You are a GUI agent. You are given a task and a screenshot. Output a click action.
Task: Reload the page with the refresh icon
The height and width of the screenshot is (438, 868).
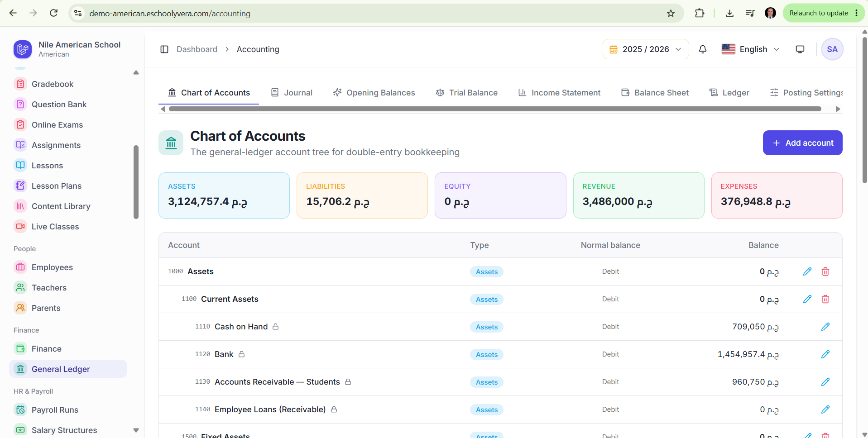point(53,13)
